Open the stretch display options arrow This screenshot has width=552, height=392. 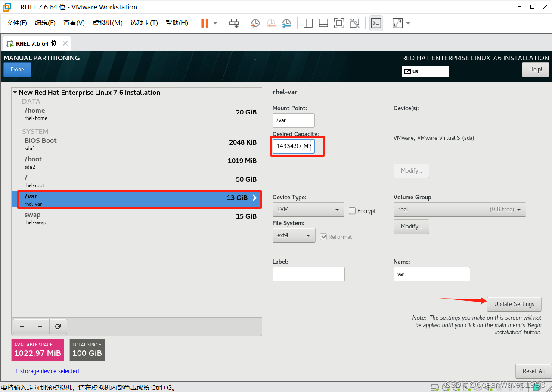click(408, 23)
